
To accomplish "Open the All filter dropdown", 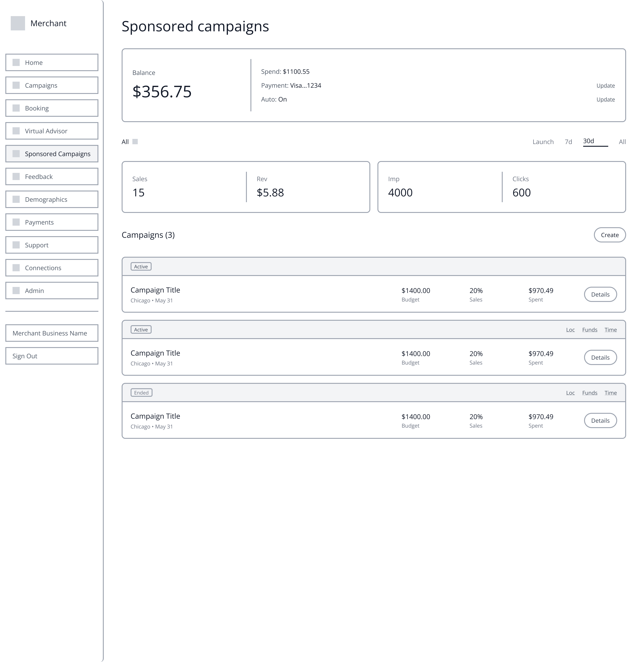I will (129, 142).
